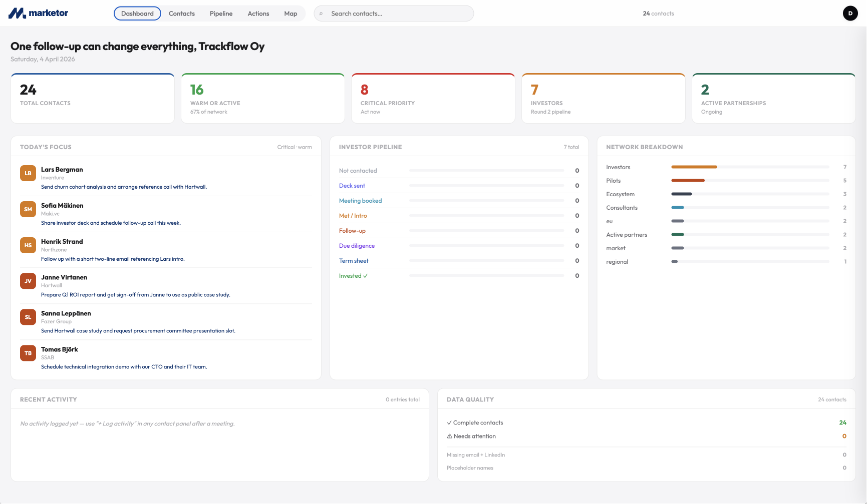Screen dimensions: 867x504
Task: Click the Pilots red breakdown bar
Action: [688, 181]
